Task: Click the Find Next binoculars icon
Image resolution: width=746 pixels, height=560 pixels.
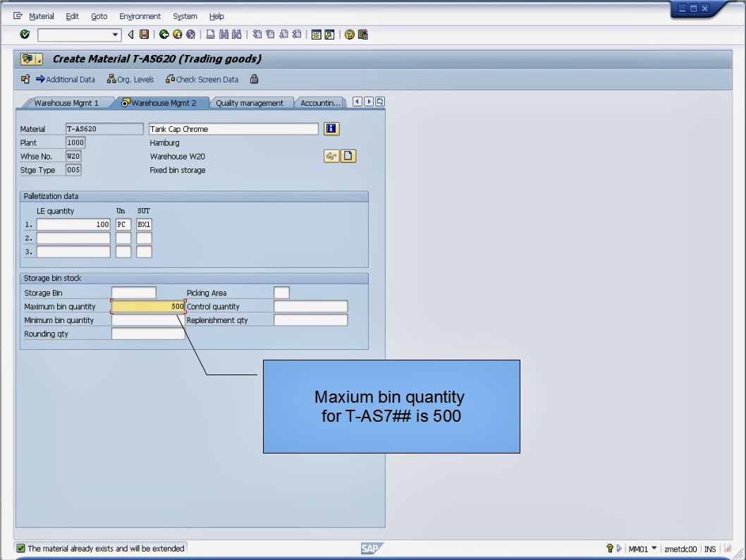Action: pyautogui.click(x=236, y=35)
